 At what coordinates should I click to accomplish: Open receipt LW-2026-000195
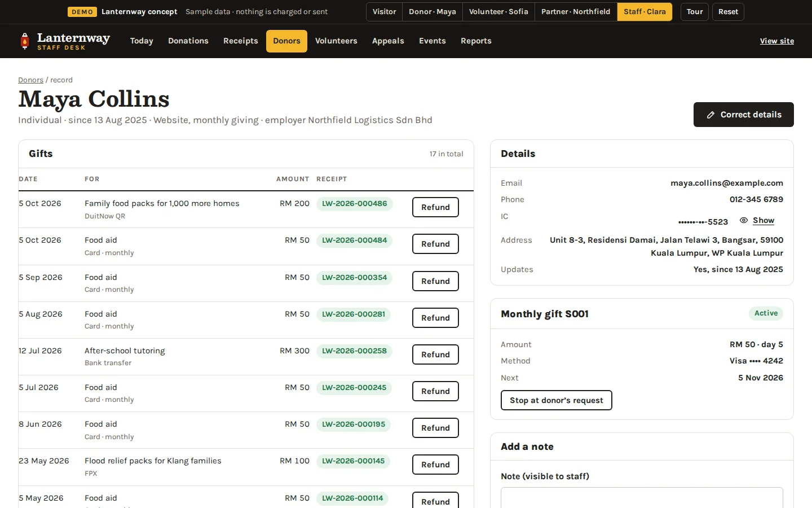354,424
